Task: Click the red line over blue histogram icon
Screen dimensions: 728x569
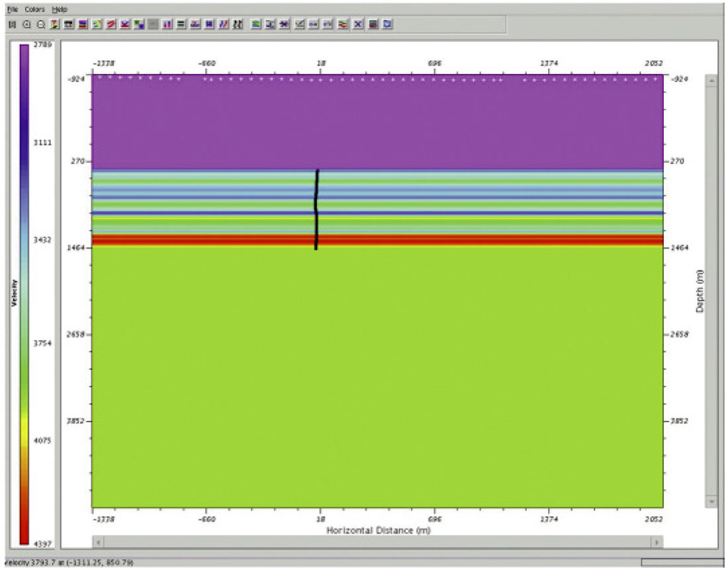Action: click(x=195, y=24)
